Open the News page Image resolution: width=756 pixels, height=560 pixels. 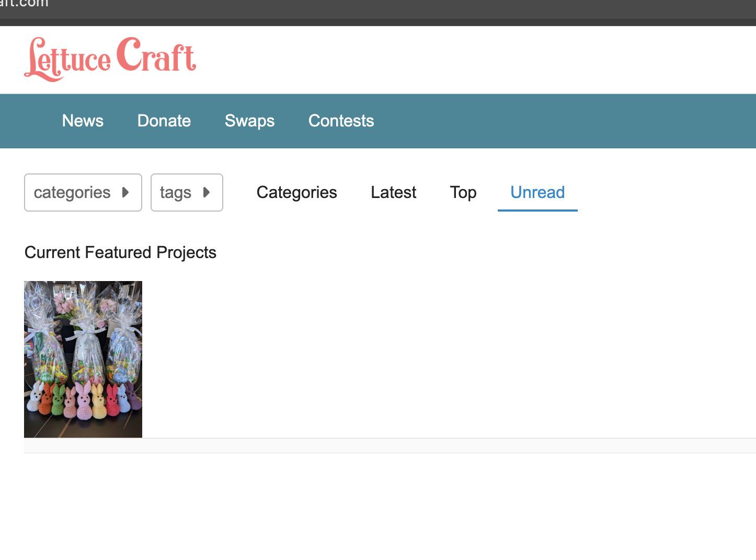point(83,121)
